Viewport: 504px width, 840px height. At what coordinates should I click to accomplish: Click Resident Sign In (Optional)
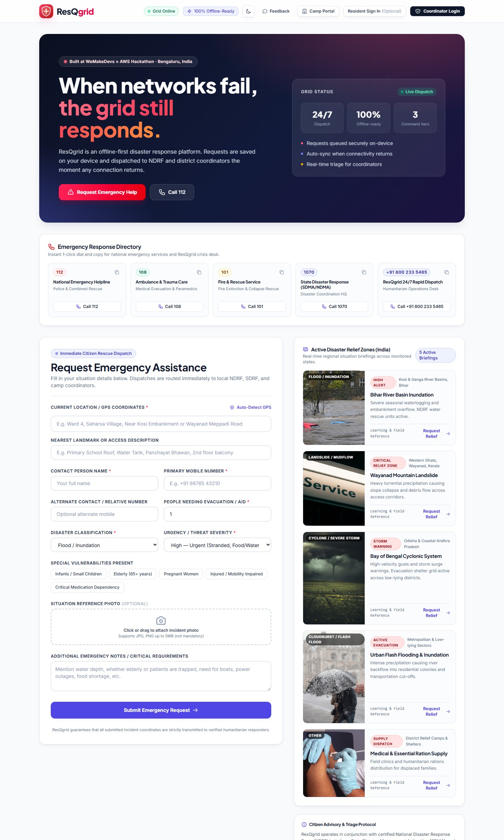(x=374, y=11)
